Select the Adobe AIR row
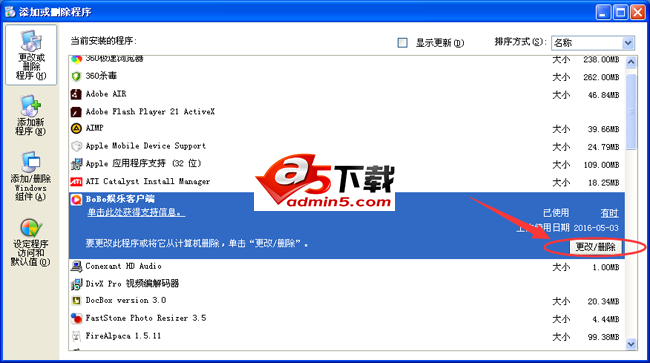650x363 pixels. [347, 94]
